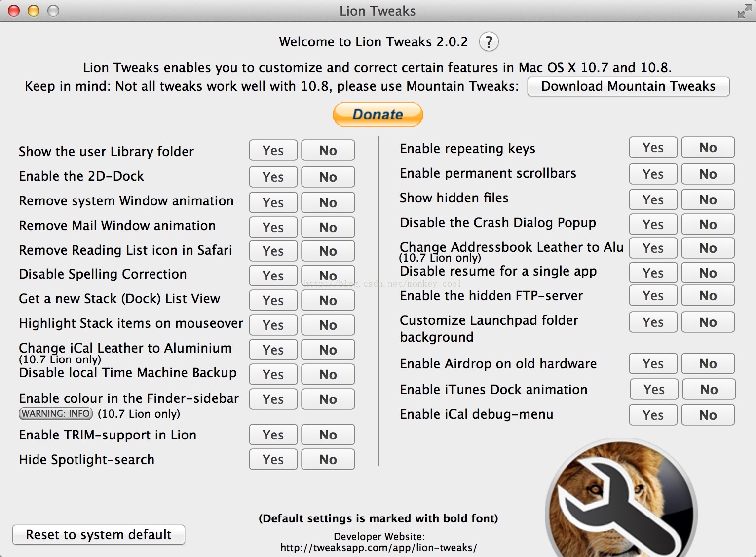
Task: Choose No for Show the user Library folder
Action: (328, 151)
